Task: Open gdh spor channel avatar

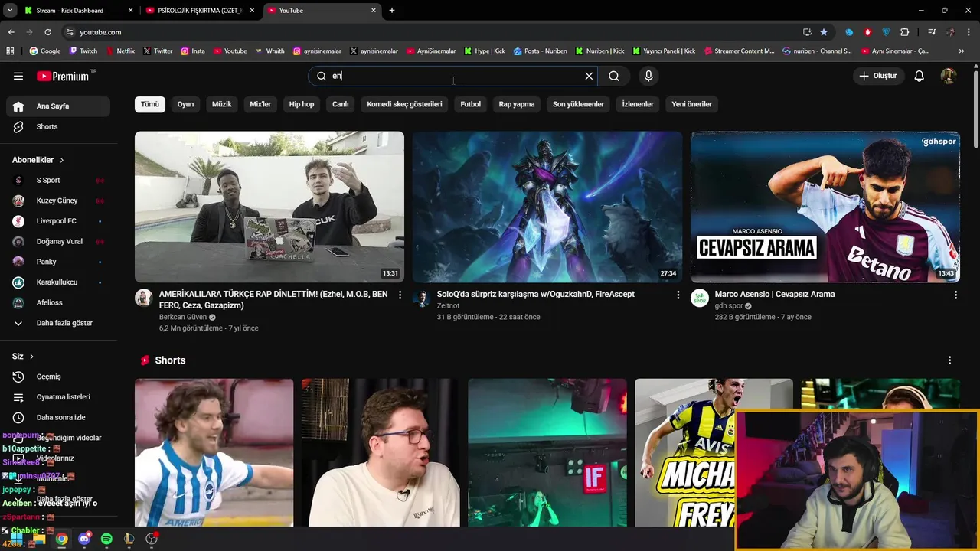Action: 700,298
